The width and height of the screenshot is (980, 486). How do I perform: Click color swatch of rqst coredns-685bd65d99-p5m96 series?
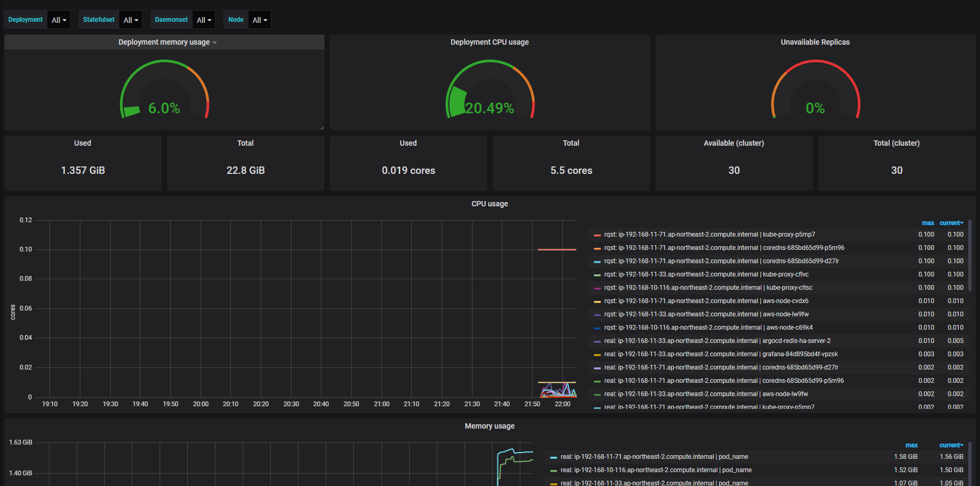coord(597,248)
